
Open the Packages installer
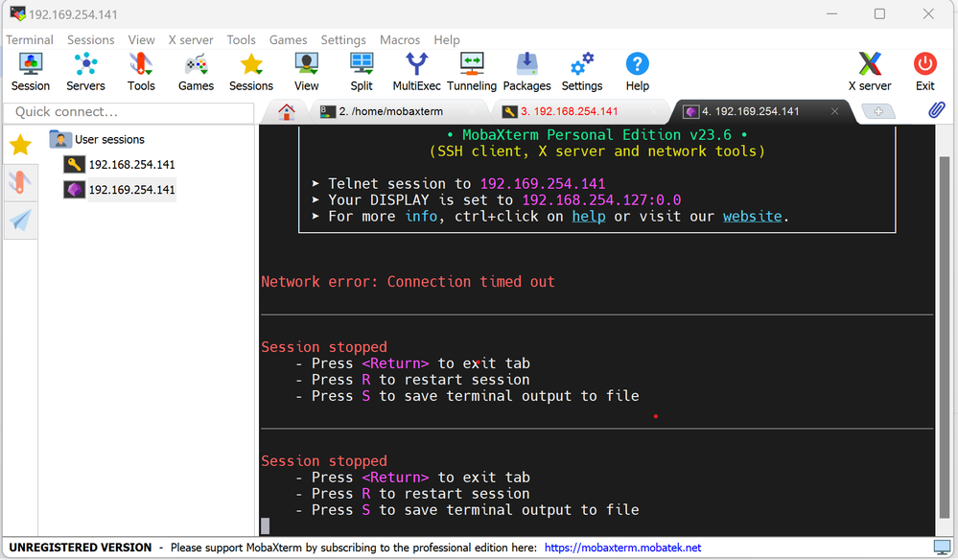click(526, 69)
